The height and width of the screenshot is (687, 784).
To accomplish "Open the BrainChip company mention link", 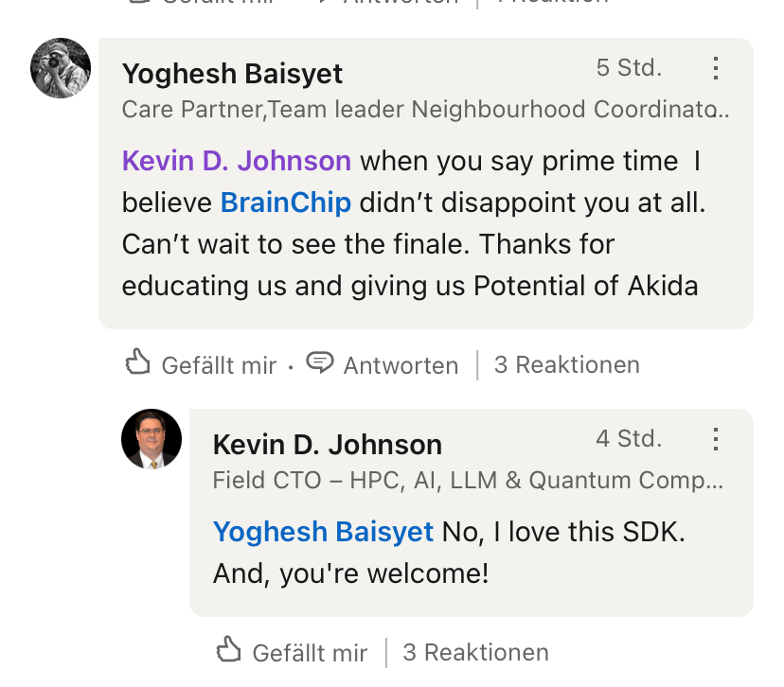I will [285, 202].
